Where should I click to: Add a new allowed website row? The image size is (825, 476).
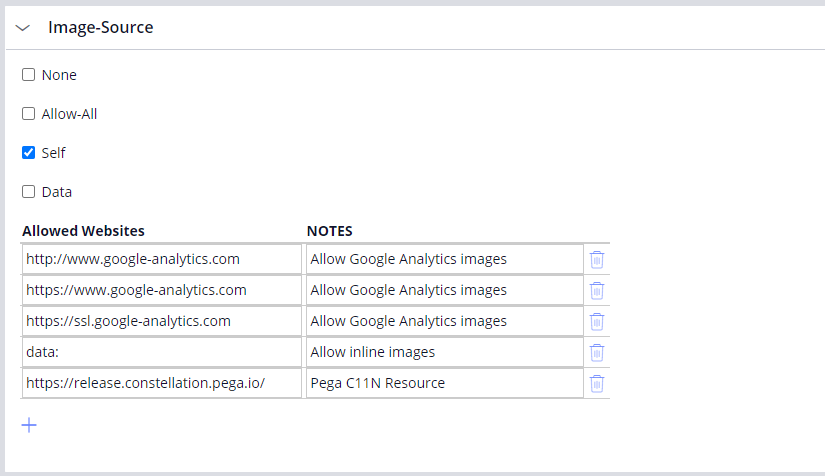[29, 425]
